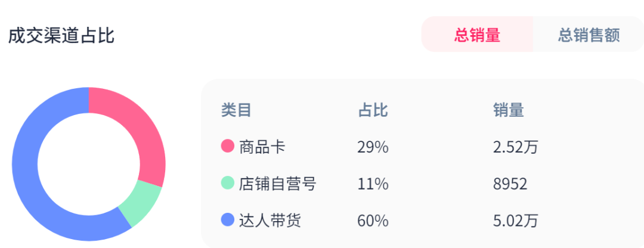Click the 店铺自营号 category label
Screen dimensions: 644x248
click(277, 184)
